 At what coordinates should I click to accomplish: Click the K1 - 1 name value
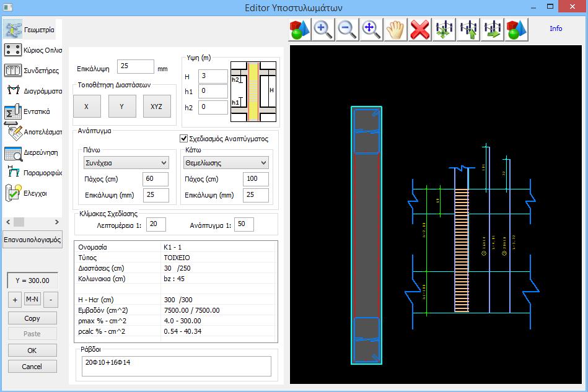pos(172,247)
